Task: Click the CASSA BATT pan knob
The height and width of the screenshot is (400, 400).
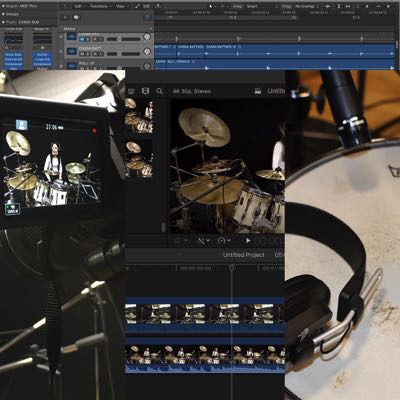Action: pyautogui.click(x=147, y=51)
